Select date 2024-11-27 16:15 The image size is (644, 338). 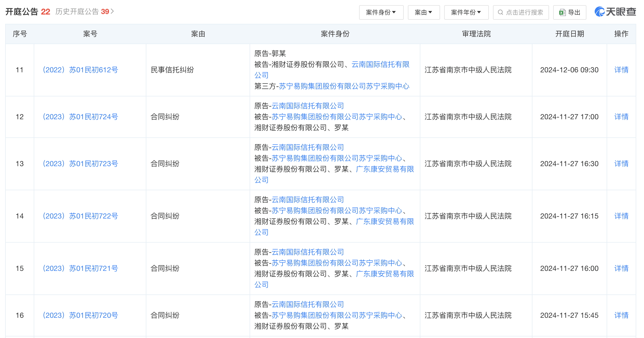569,216
